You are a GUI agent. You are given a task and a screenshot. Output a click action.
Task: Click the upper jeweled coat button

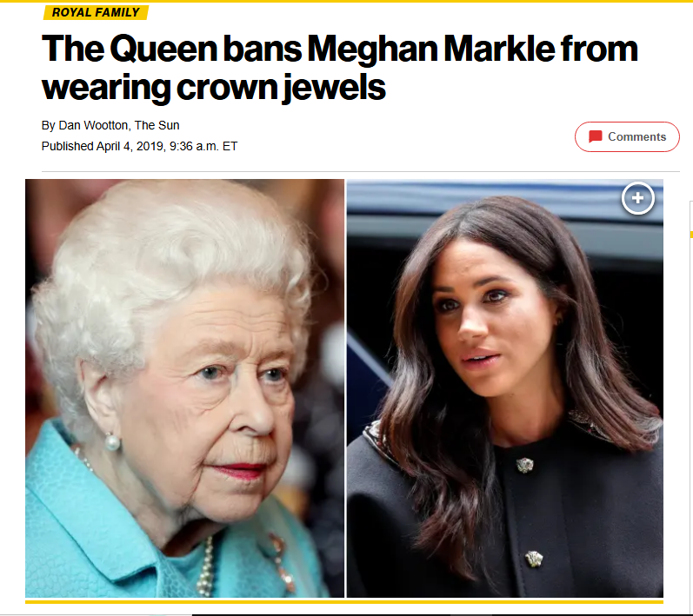coord(524,465)
